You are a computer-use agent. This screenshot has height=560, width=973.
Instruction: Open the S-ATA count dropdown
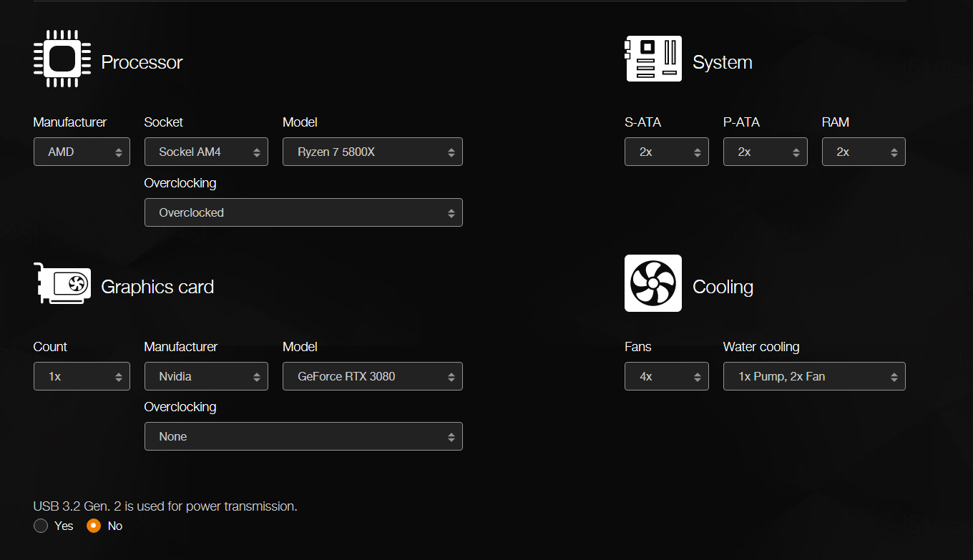pos(667,152)
